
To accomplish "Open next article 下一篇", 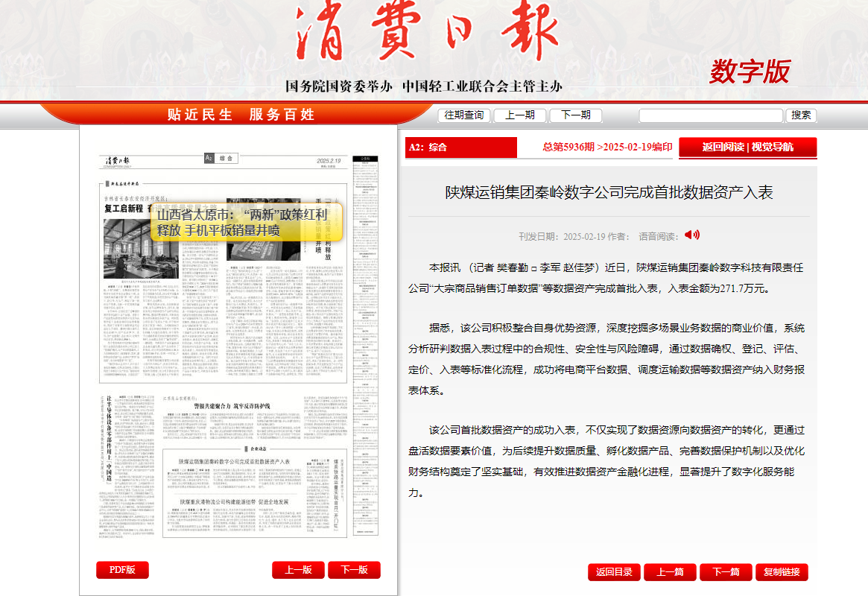I will coord(726,572).
